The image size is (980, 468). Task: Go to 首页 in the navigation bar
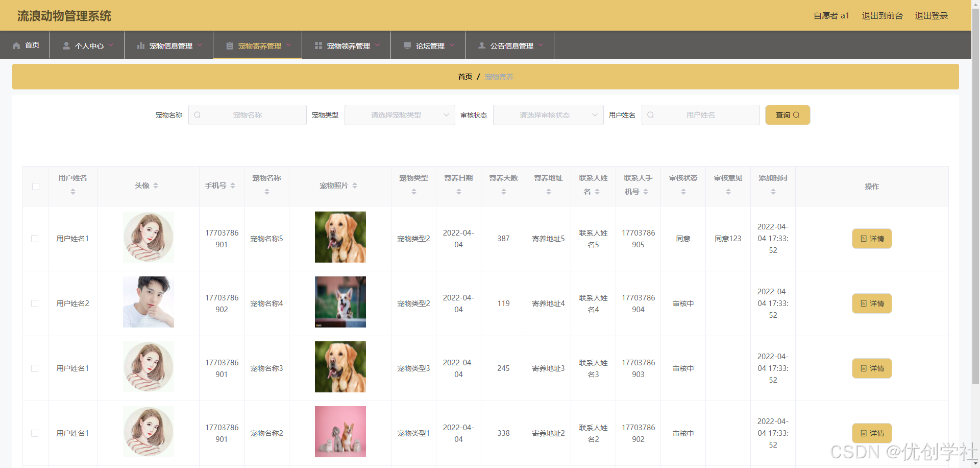[x=25, y=45]
